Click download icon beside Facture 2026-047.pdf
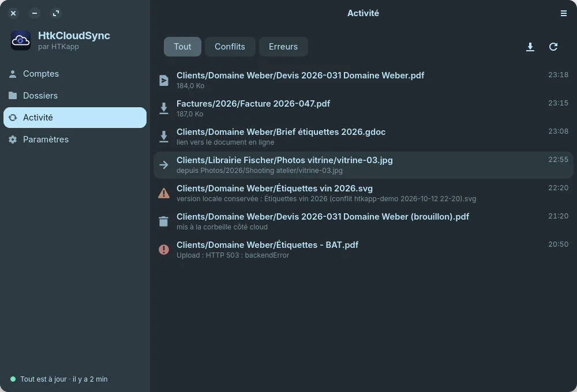 click(164, 108)
